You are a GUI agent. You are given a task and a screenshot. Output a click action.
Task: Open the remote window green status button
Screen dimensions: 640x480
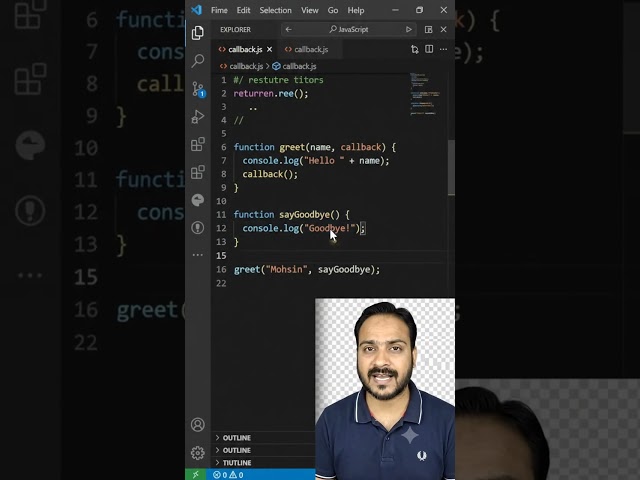coord(196,474)
